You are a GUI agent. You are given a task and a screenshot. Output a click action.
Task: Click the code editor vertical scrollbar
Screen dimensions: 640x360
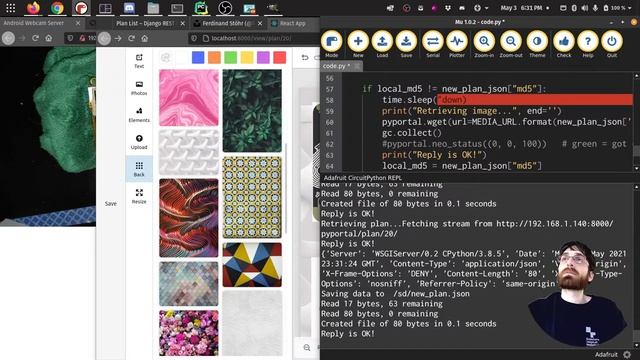636,122
